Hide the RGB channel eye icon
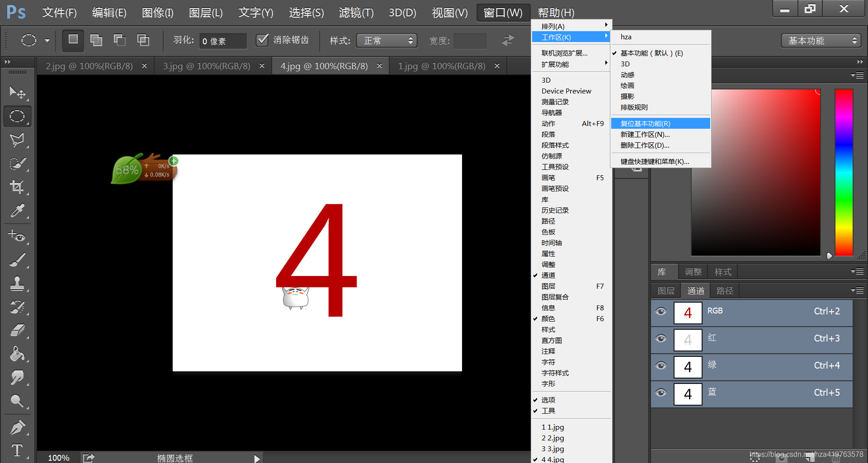 point(661,312)
